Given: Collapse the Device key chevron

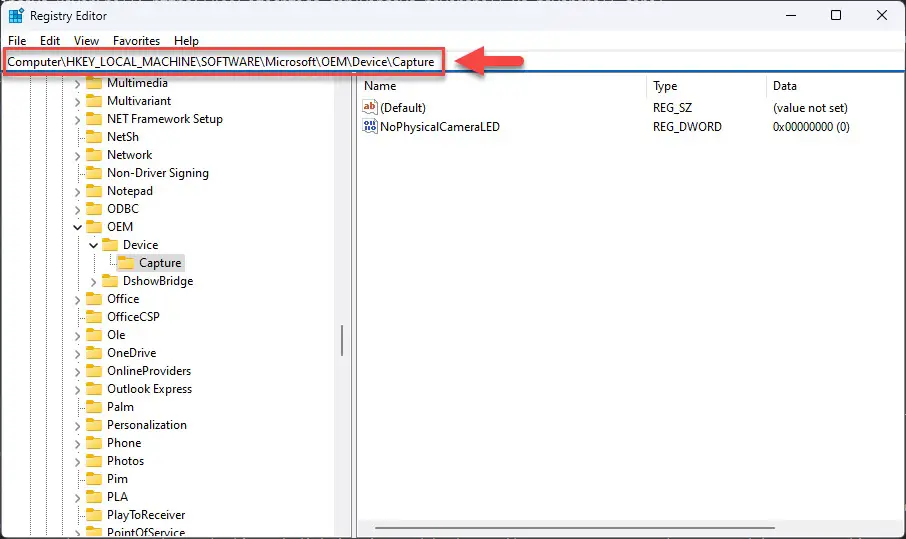Looking at the screenshot, I should tap(94, 246).
